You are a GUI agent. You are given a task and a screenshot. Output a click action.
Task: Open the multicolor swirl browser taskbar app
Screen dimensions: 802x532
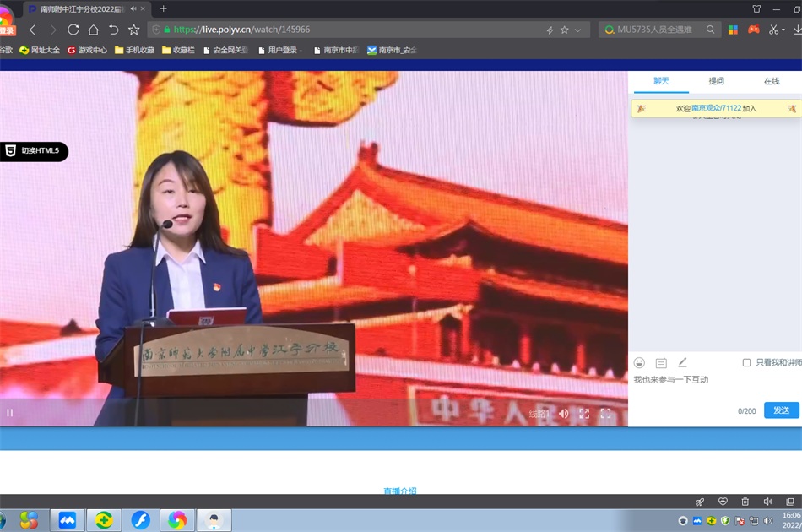tap(177, 520)
